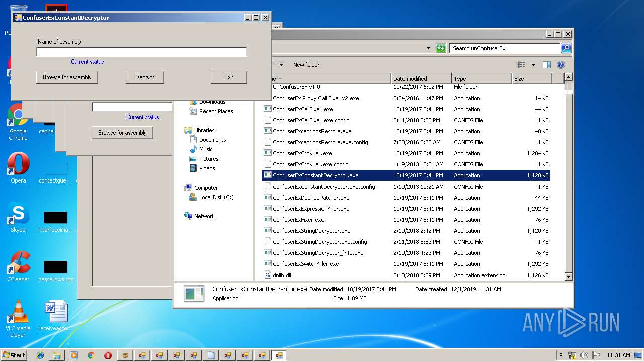Focus the Name of assembly text field

coord(141,52)
